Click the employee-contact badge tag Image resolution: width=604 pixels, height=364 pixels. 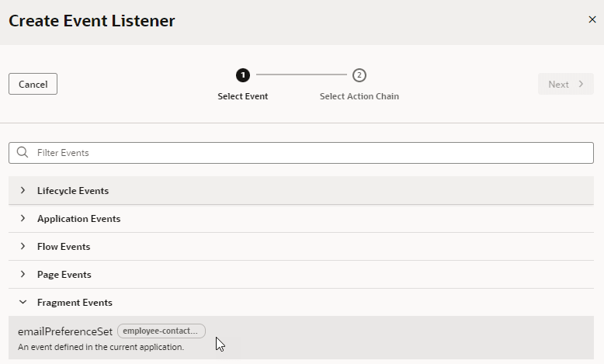point(161,331)
